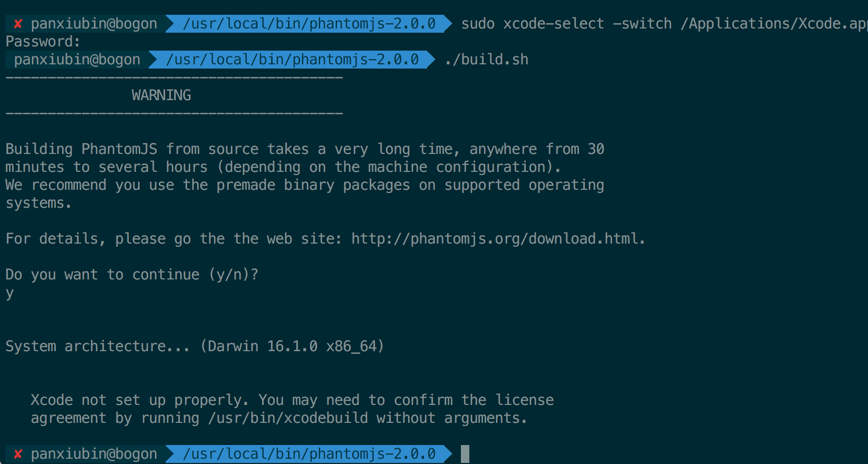Screen dimensions: 868x464
Task: Click the '(Darwin 16.1.0 x86_64)' text
Action: click(x=292, y=346)
